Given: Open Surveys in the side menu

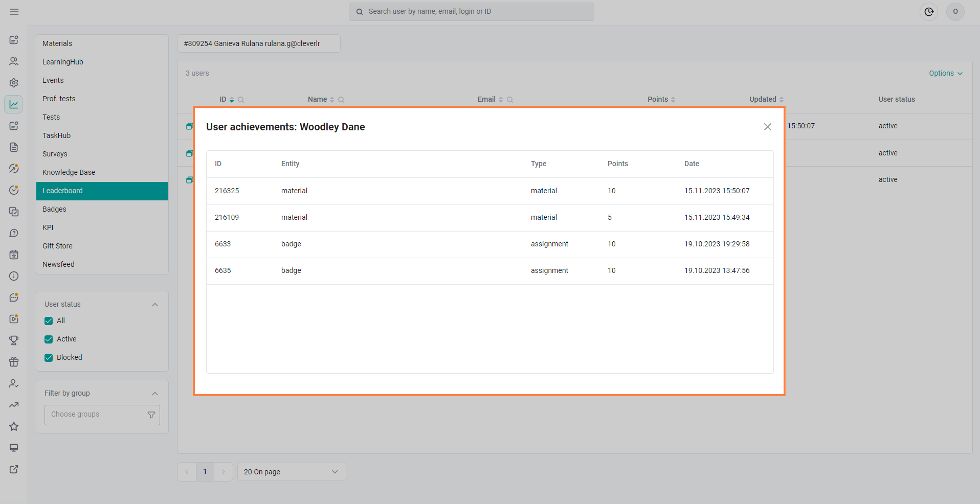Looking at the screenshot, I should point(102,154).
